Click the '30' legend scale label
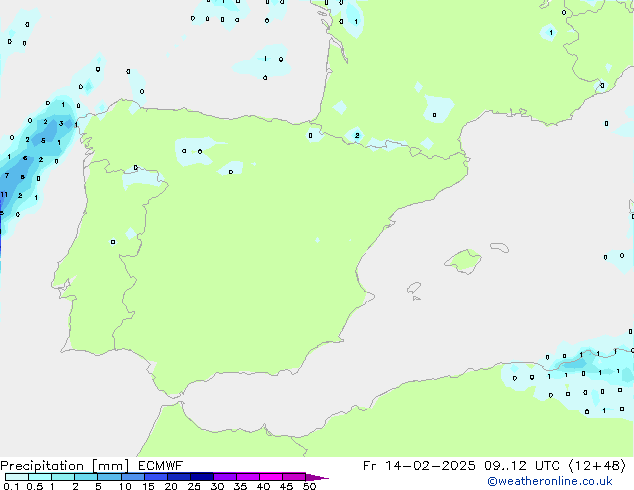This screenshot has height=490, width=634. coord(217,486)
